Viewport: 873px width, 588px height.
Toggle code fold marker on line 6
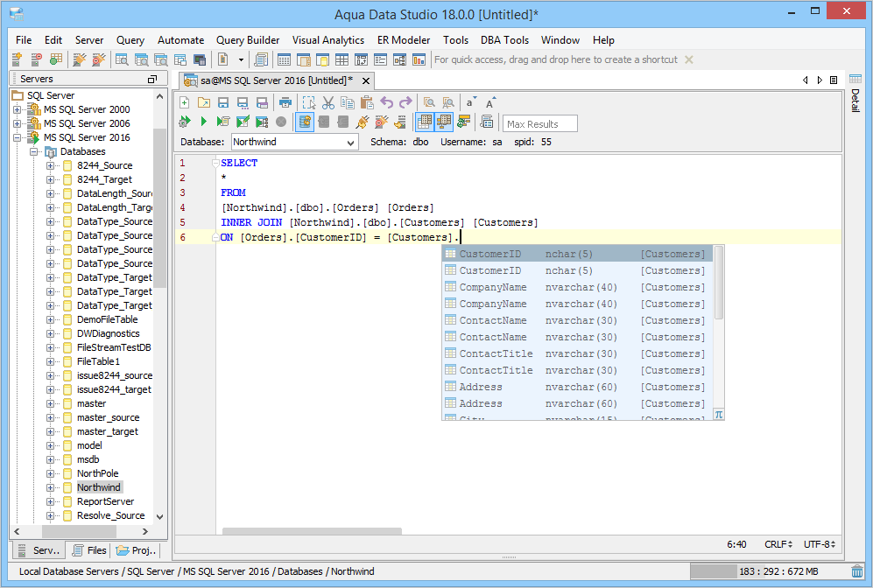[215, 237]
